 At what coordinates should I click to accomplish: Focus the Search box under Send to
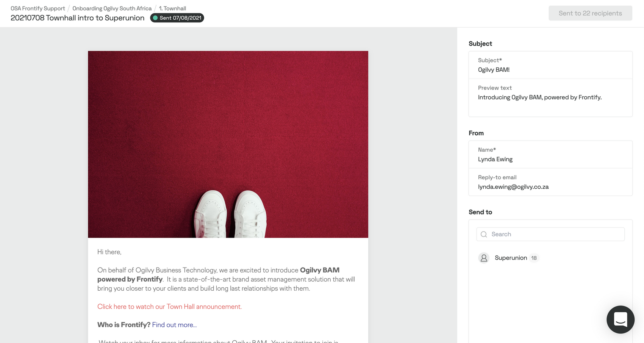[550, 234]
